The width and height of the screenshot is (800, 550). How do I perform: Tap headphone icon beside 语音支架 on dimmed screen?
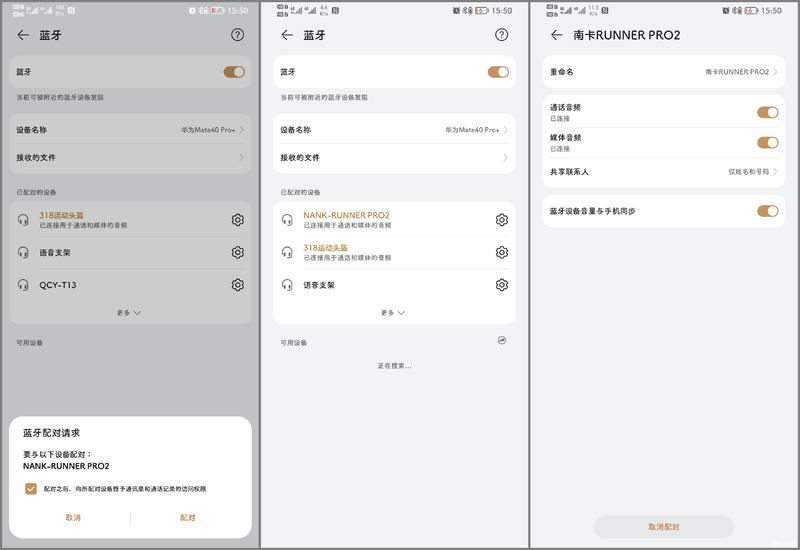click(x=23, y=252)
